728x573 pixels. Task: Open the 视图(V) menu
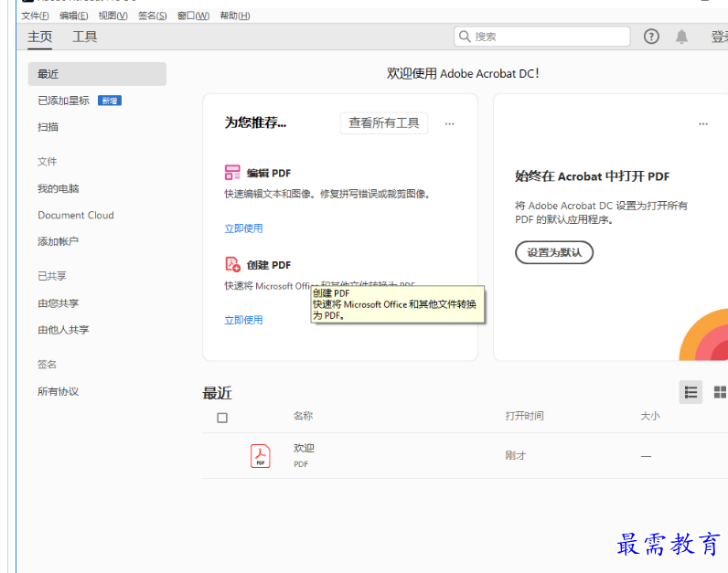pos(112,16)
